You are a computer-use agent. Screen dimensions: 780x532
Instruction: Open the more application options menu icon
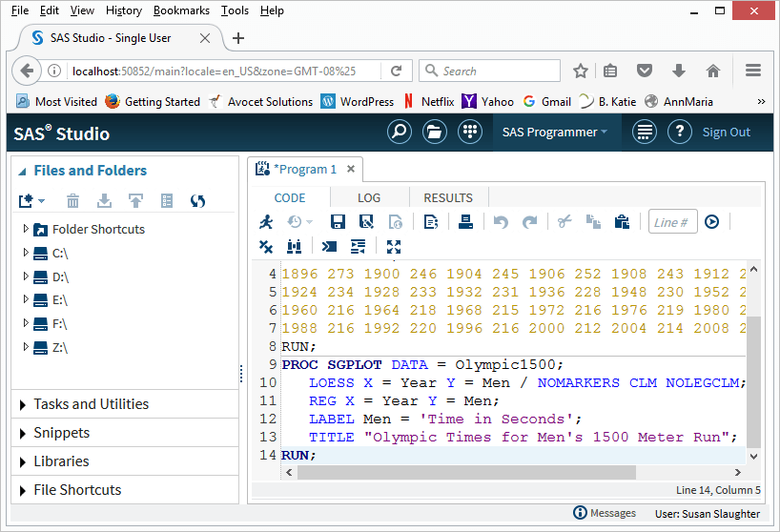pos(645,133)
